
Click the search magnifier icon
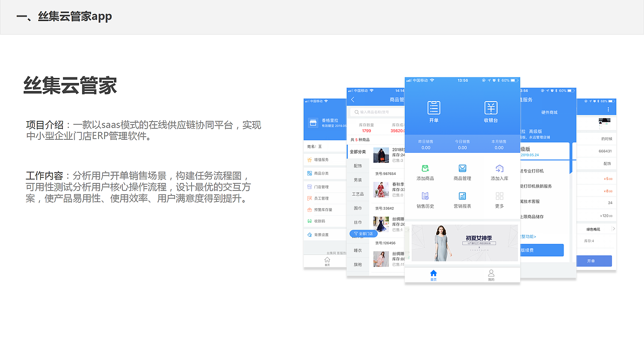(356, 112)
